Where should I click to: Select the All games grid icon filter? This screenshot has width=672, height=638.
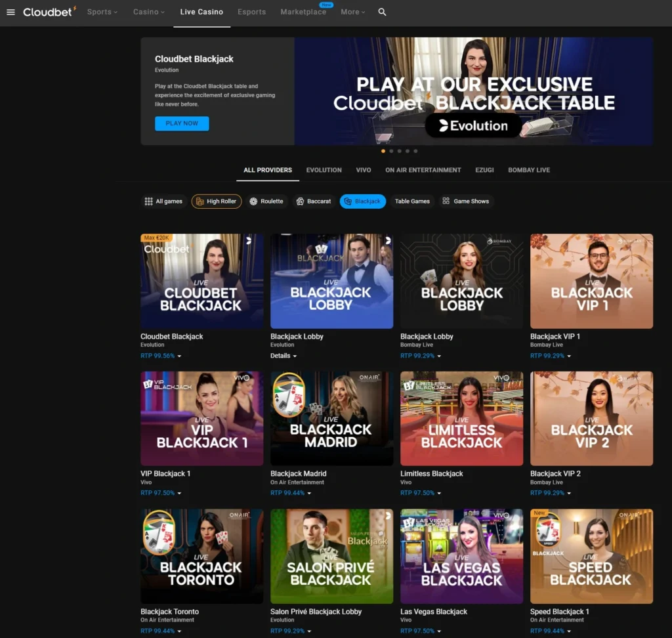click(163, 201)
